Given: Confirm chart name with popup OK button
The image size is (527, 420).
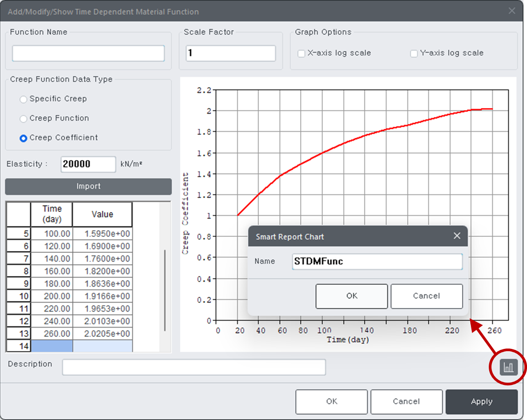Looking at the screenshot, I should (x=352, y=296).
